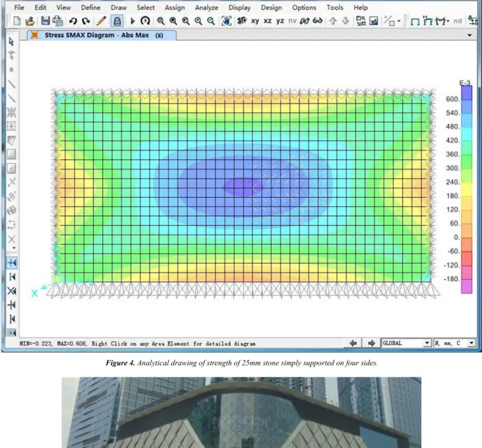Set the view to xy plane
The height and width of the screenshot is (448, 482).
coord(255,21)
